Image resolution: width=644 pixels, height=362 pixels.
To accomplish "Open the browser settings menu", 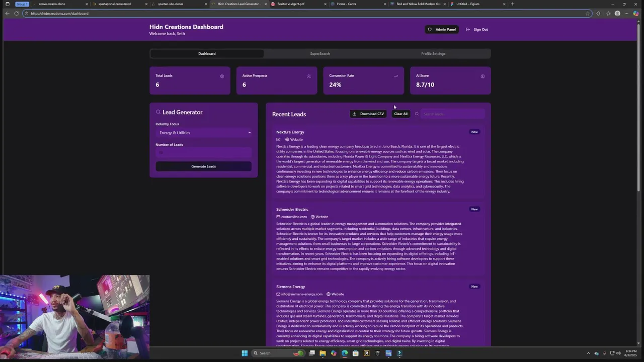I will click(626, 14).
